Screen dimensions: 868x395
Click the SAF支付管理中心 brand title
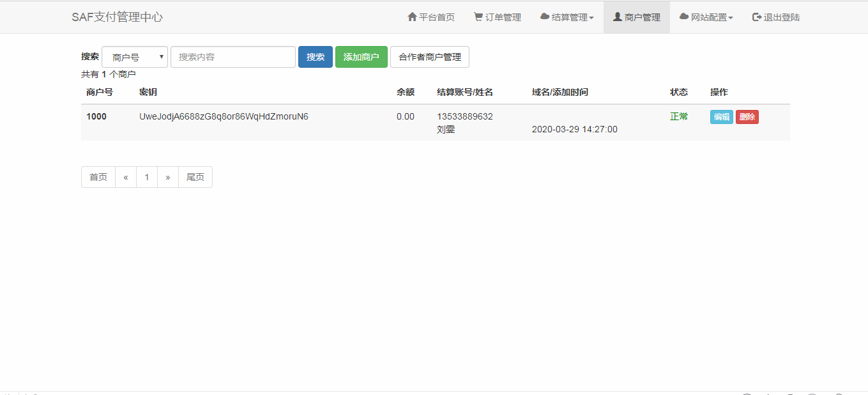pos(118,17)
